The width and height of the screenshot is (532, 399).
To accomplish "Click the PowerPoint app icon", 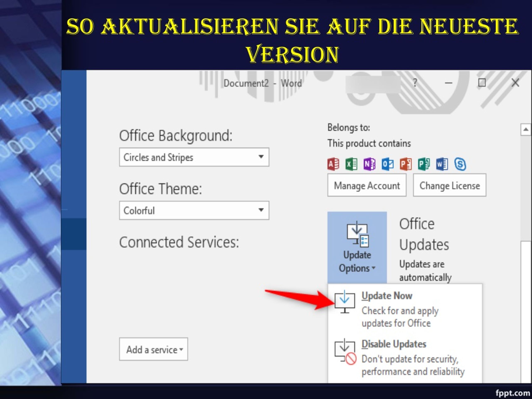I will tap(406, 164).
